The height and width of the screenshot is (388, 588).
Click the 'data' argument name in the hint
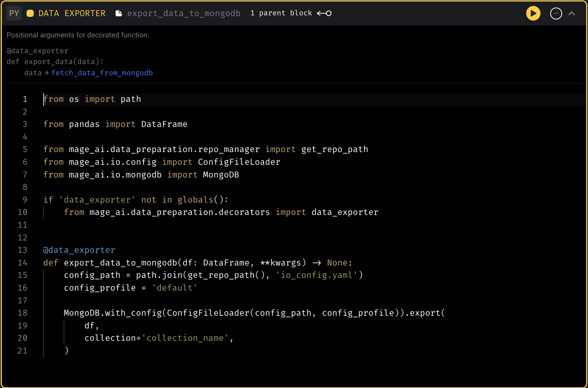(x=33, y=73)
